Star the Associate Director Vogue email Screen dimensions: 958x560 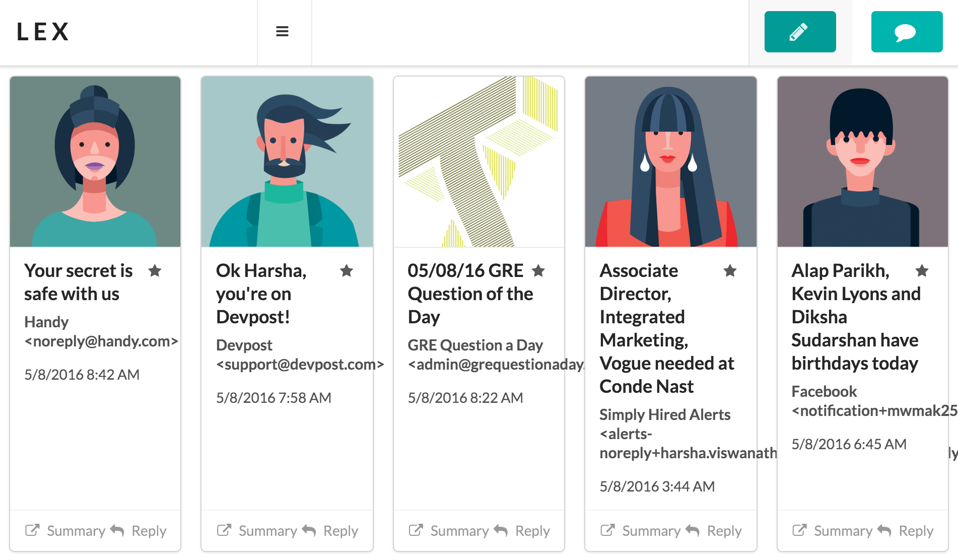(730, 271)
